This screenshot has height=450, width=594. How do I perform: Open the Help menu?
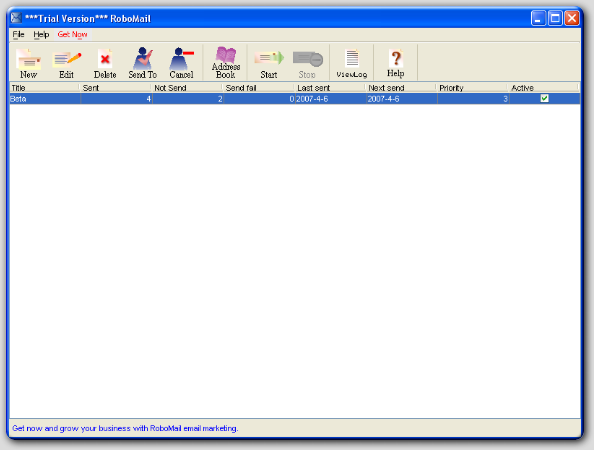[x=41, y=34]
